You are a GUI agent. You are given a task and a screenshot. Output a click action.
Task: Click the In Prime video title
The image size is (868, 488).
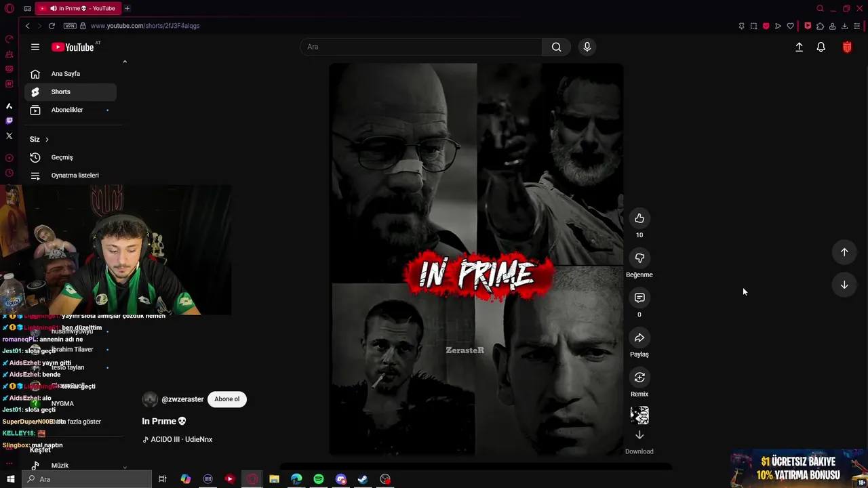[x=163, y=421]
